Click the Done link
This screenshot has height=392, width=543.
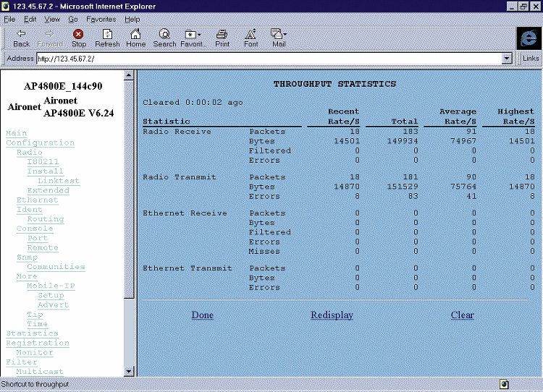(x=202, y=315)
